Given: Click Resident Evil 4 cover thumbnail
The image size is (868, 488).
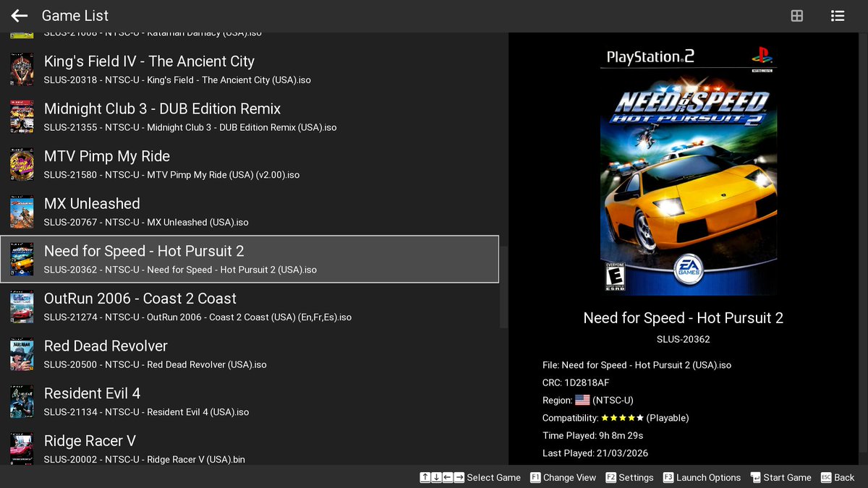Looking at the screenshot, I should click(x=22, y=402).
